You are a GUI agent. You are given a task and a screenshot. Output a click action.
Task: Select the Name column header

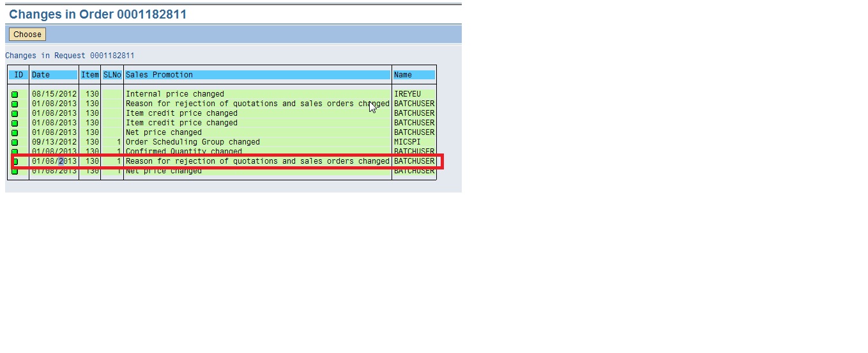tap(414, 75)
